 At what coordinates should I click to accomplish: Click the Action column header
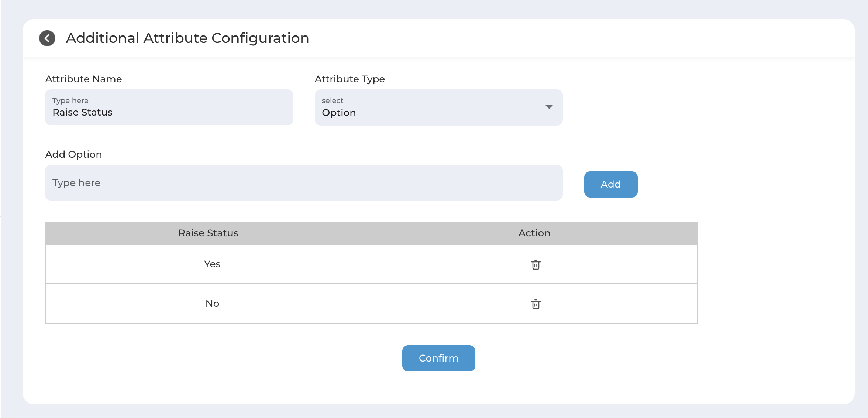[x=534, y=233]
